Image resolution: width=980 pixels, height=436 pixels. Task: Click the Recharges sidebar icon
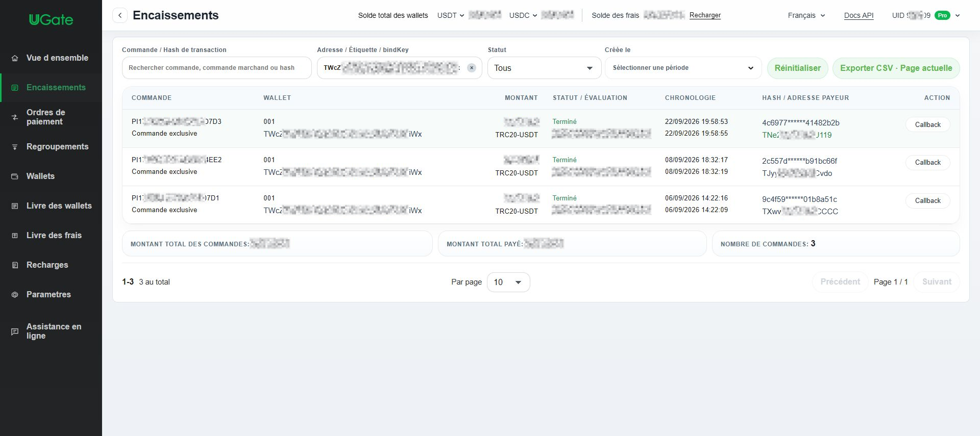pos(15,265)
